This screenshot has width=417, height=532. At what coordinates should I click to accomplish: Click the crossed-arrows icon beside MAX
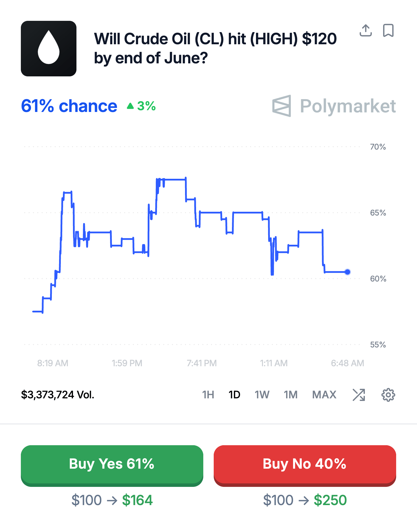pyautogui.click(x=359, y=395)
